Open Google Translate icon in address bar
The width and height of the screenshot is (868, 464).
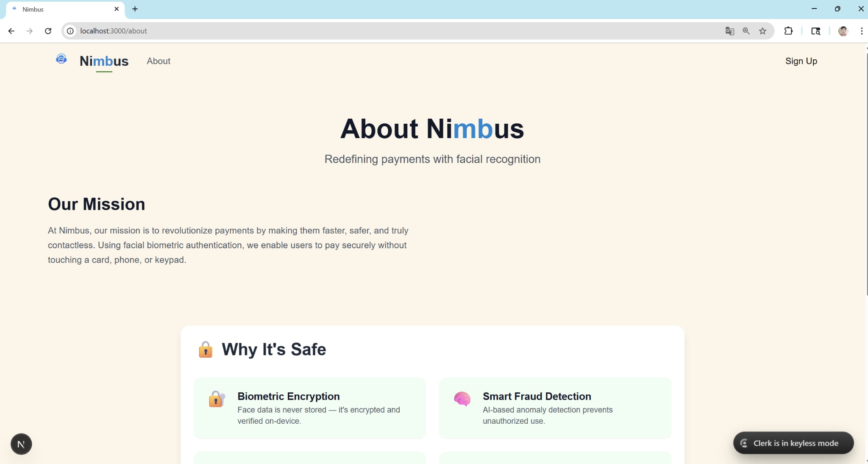729,31
